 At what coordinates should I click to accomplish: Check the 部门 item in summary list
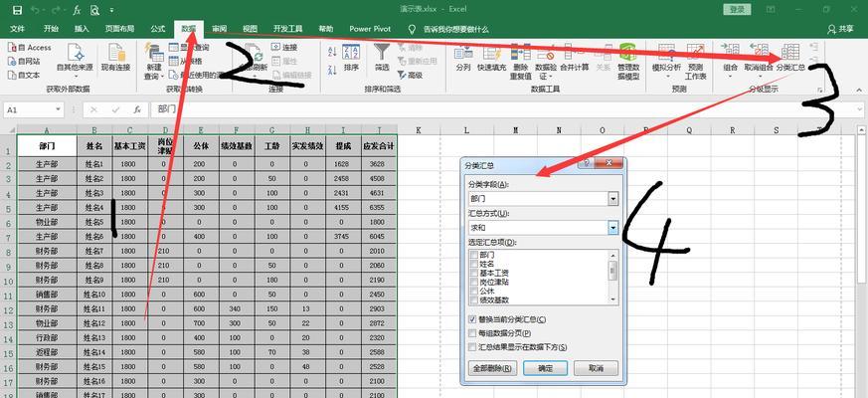(473, 255)
